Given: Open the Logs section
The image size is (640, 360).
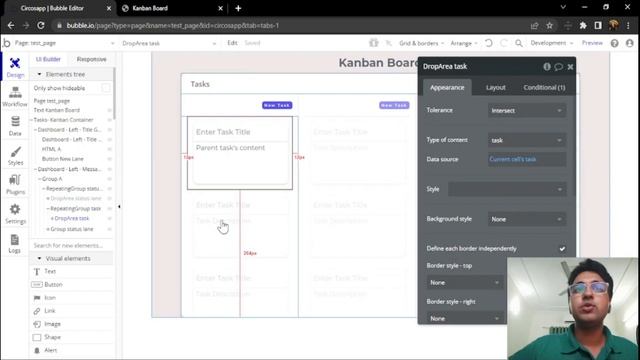Looking at the screenshot, I should [15, 244].
